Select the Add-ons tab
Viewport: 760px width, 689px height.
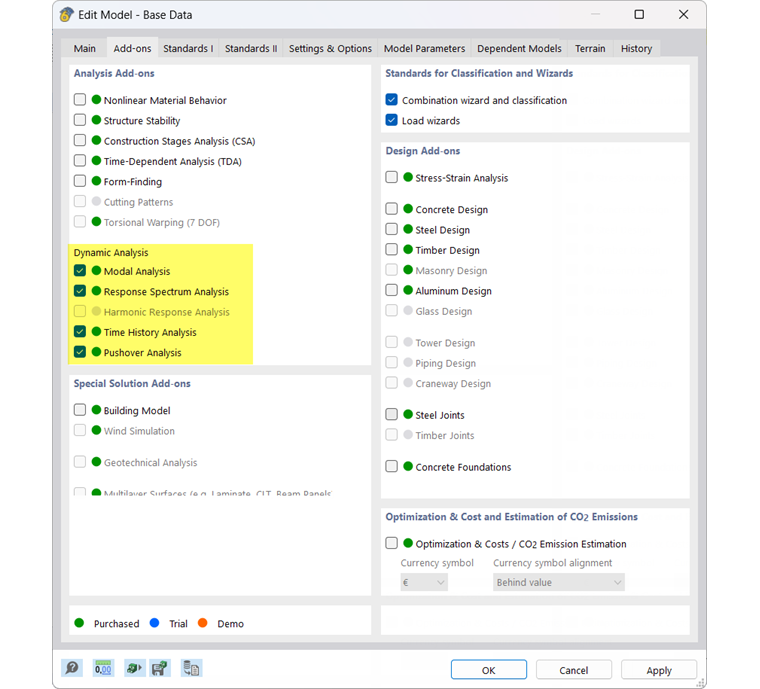132,48
